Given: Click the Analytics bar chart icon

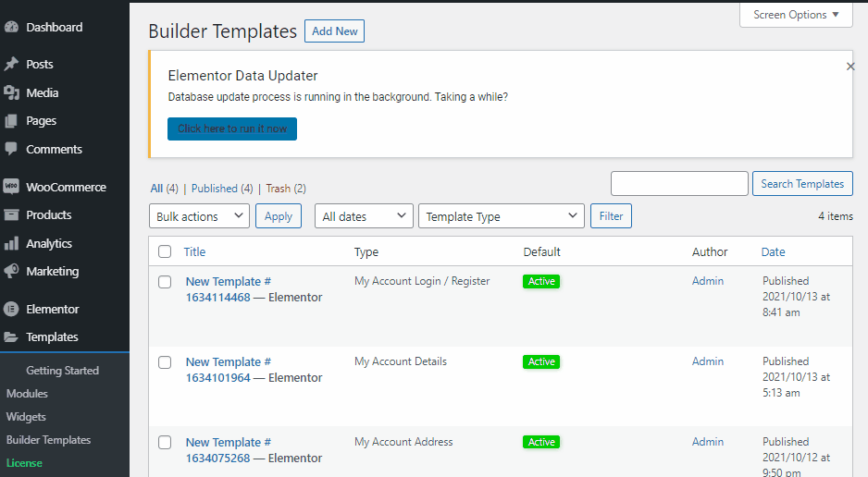Looking at the screenshot, I should 11,243.
